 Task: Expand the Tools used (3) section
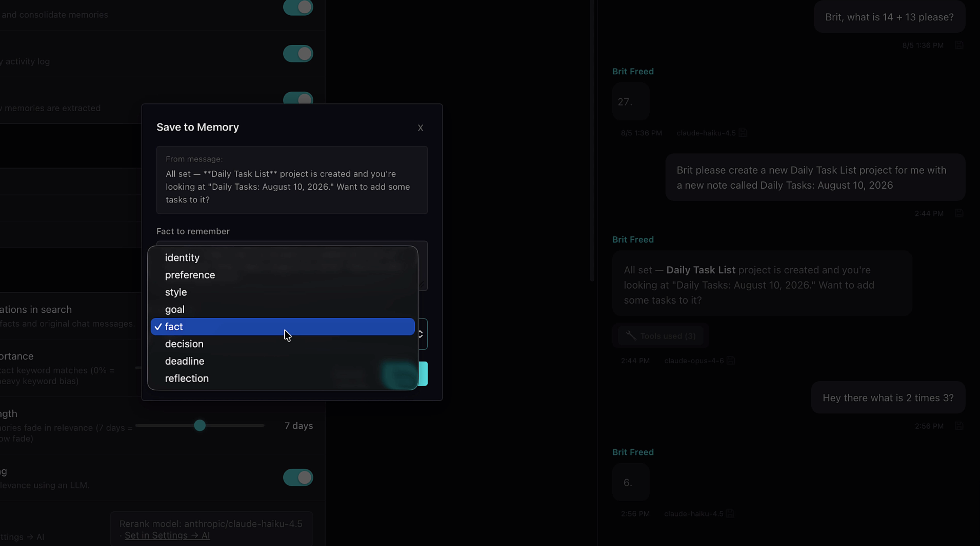[661, 336]
